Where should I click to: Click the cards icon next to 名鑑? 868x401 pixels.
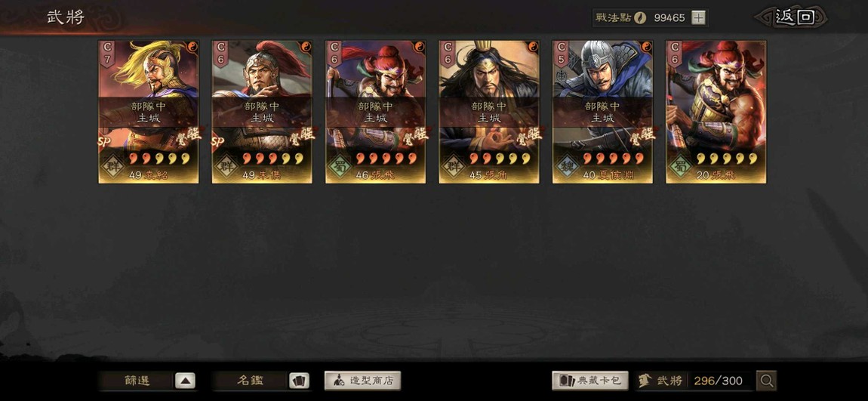(299, 381)
